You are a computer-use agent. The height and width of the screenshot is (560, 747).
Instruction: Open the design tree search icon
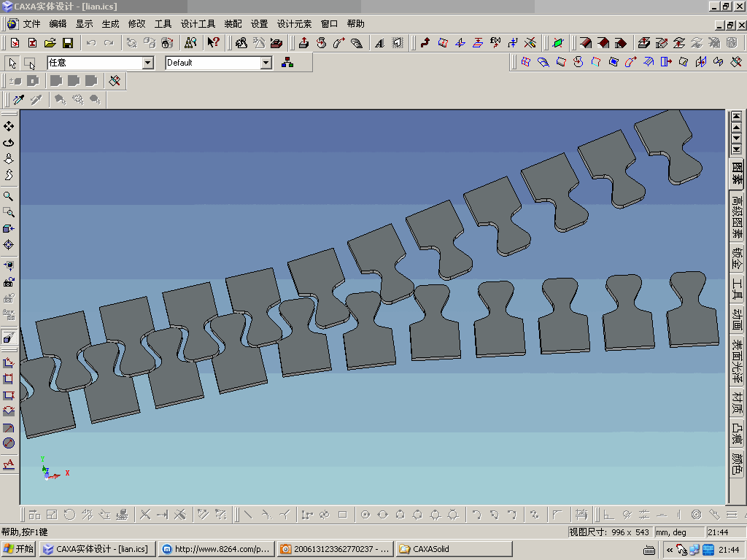click(190, 43)
